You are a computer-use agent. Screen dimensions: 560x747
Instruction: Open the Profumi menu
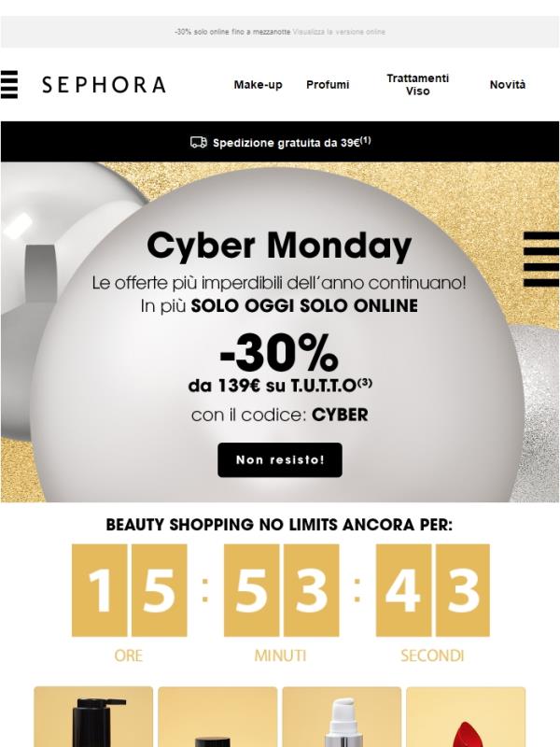click(329, 85)
